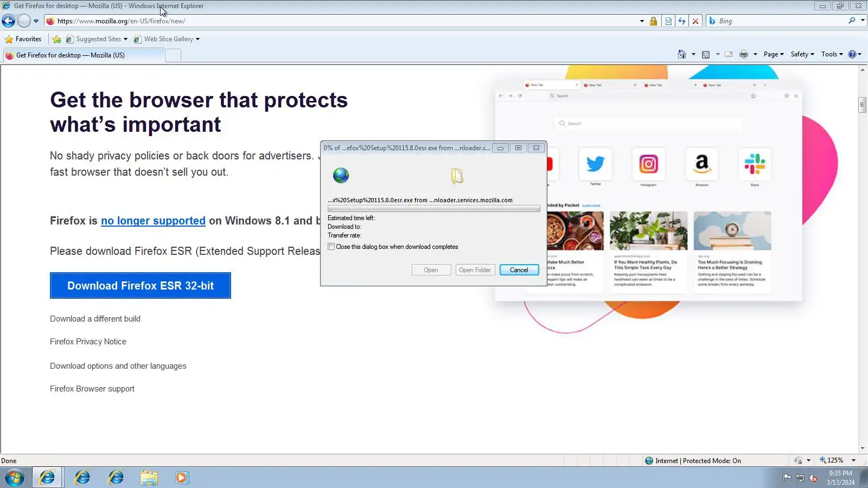
Task: Open the Firefox Browser support link
Action: (92, 389)
